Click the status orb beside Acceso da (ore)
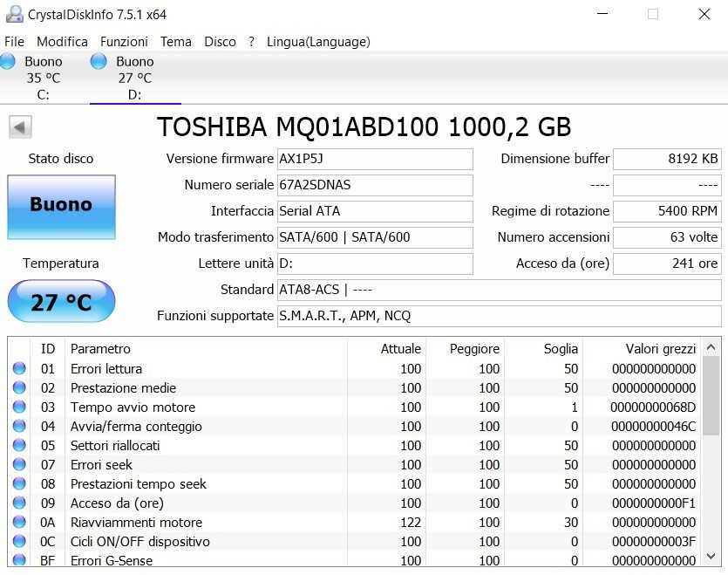 pos(19,503)
